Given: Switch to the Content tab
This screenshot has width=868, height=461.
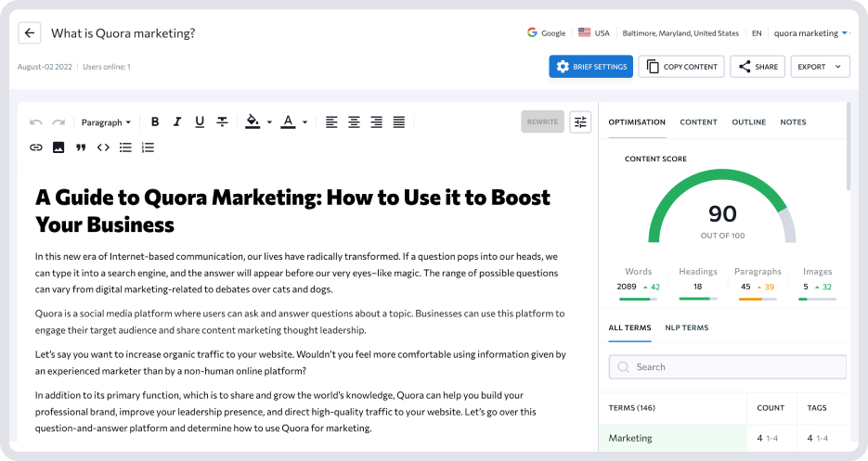Looking at the screenshot, I should click(699, 122).
